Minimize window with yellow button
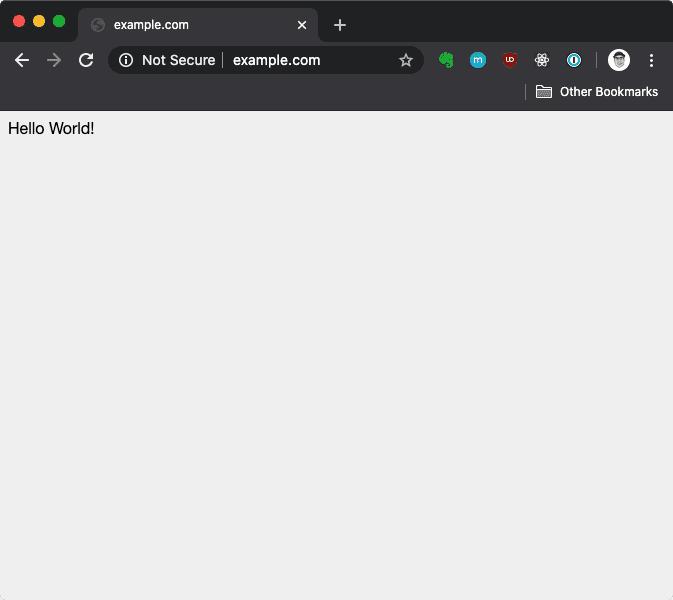Screen dimensions: 673x600 tap(39, 21)
